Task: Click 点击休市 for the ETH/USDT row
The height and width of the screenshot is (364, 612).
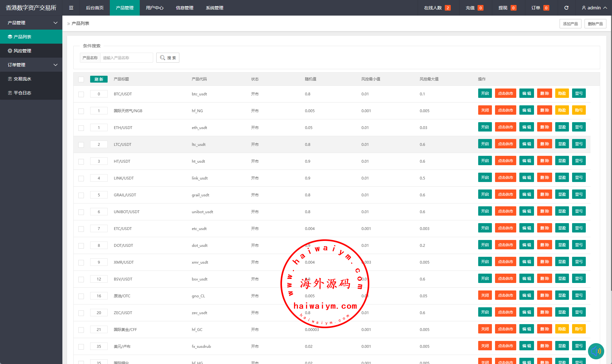Action: click(505, 127)
